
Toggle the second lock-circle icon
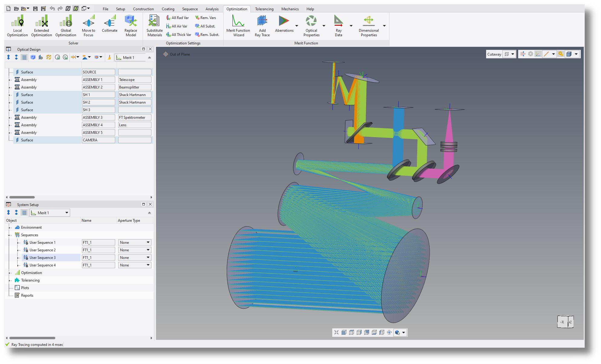tap(65, 57)
